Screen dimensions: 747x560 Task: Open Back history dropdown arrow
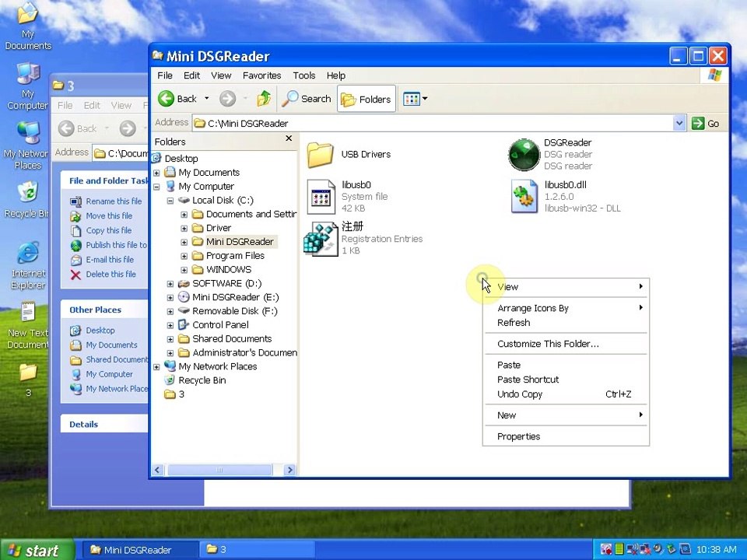pyautogui.click(x=207, y=99)
